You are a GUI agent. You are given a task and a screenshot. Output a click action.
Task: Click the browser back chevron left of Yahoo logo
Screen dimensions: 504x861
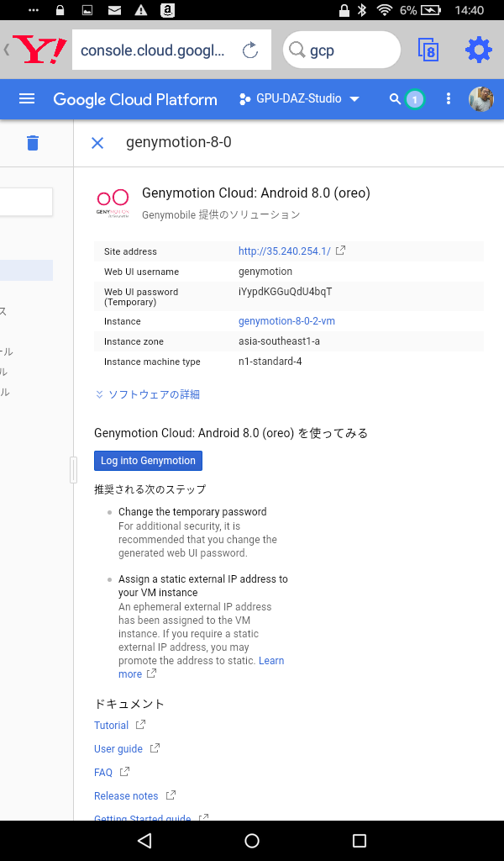pos(7,50)
